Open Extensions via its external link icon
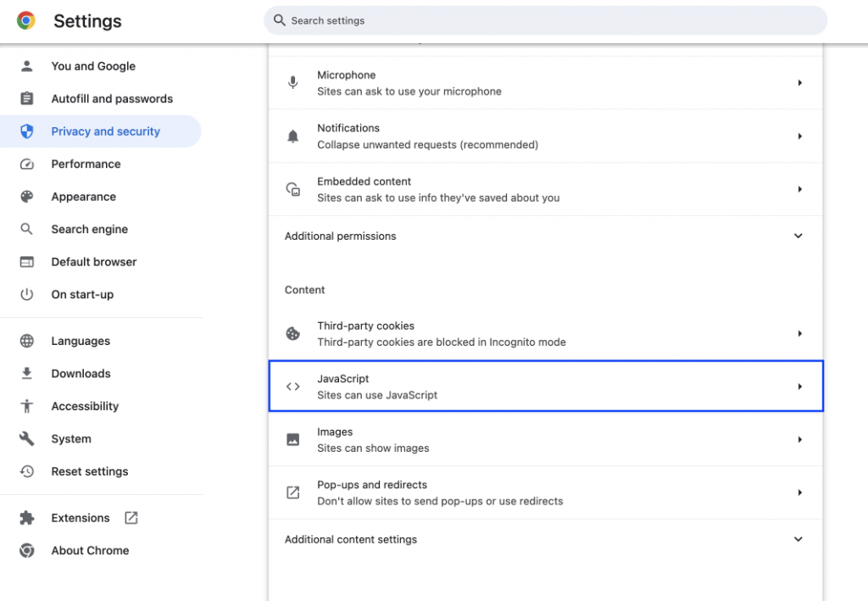The height and width of the screenshot is (601, 868). point(131,517)
